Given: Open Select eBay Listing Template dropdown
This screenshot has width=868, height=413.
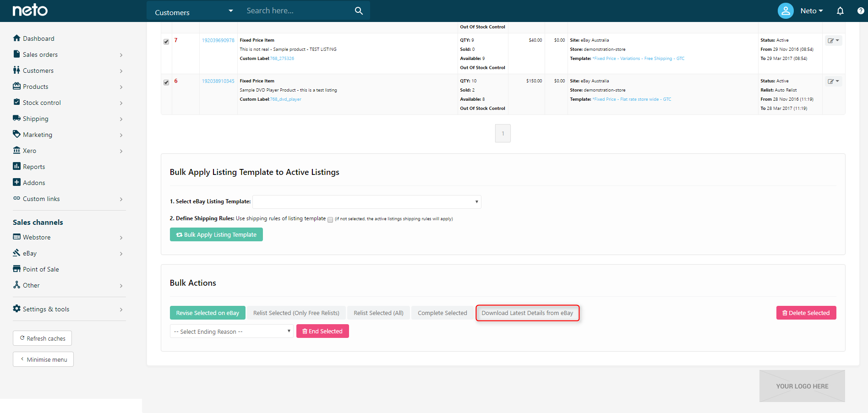Looking at the screenshot, I should pyautogui.click(x=367, y=202).
